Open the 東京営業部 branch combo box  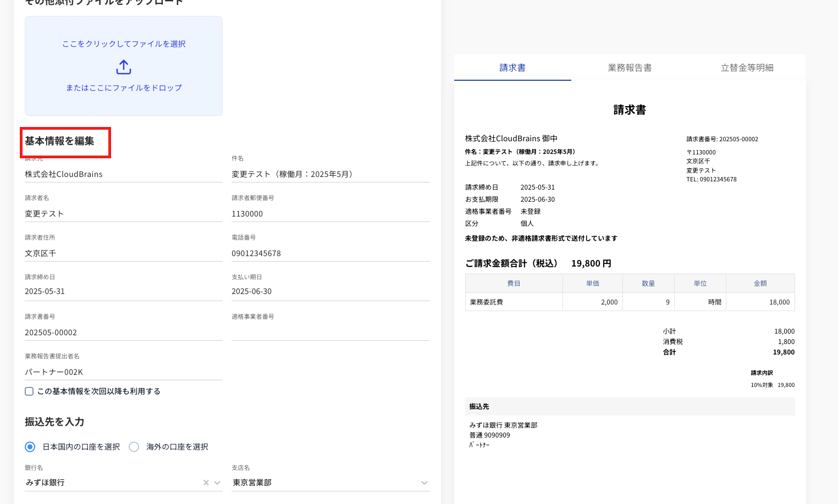(x=324, y=483)
